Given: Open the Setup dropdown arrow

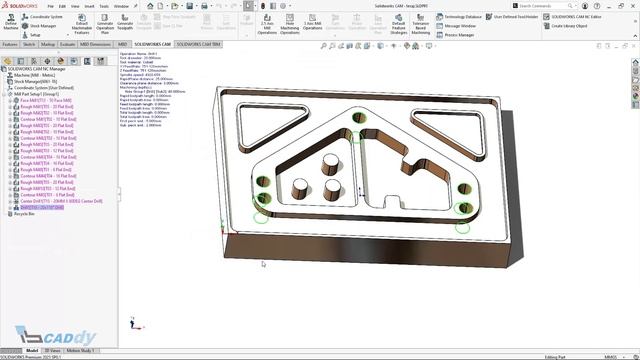Looking at the screenshot, I should (x=68, y=35).
